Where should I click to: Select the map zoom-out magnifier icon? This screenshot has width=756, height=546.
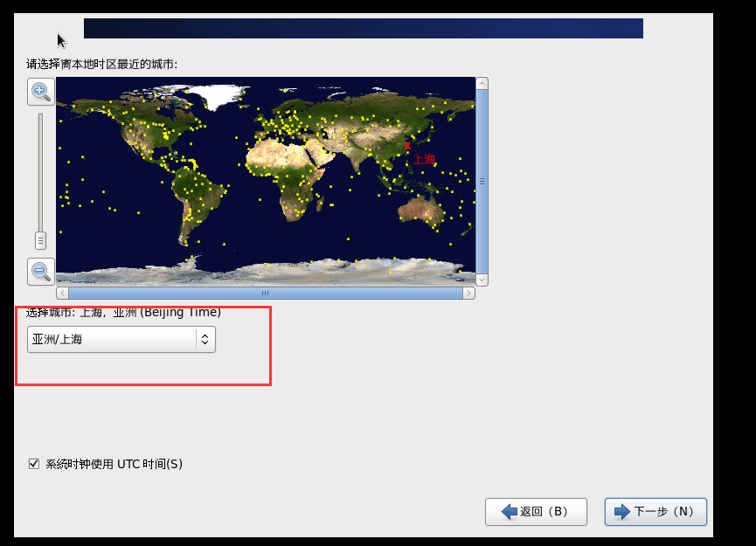tap(40, 271)
